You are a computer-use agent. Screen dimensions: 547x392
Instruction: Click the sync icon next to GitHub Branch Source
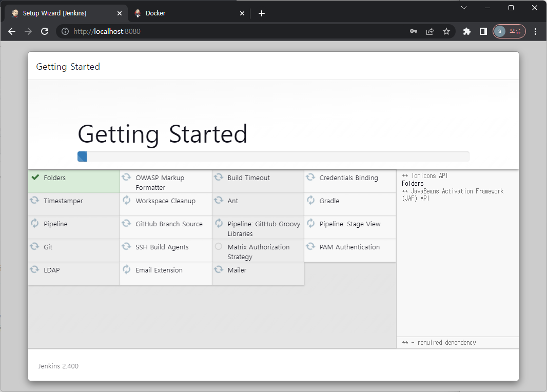[126, 223]
